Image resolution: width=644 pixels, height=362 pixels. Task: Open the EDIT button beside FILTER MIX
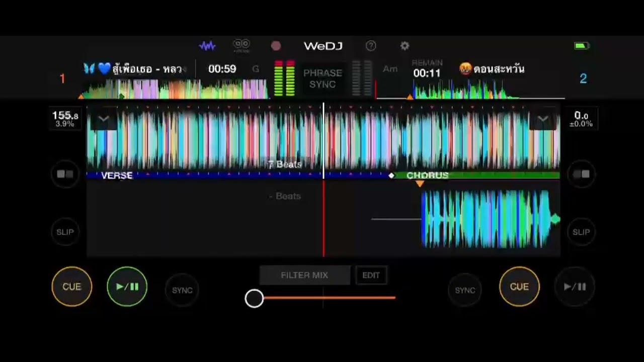click(371, 275)
